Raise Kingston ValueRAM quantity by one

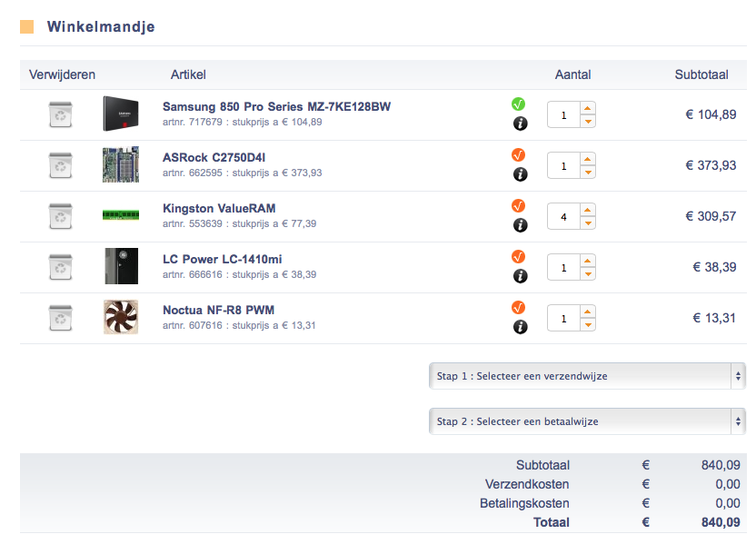588,210
